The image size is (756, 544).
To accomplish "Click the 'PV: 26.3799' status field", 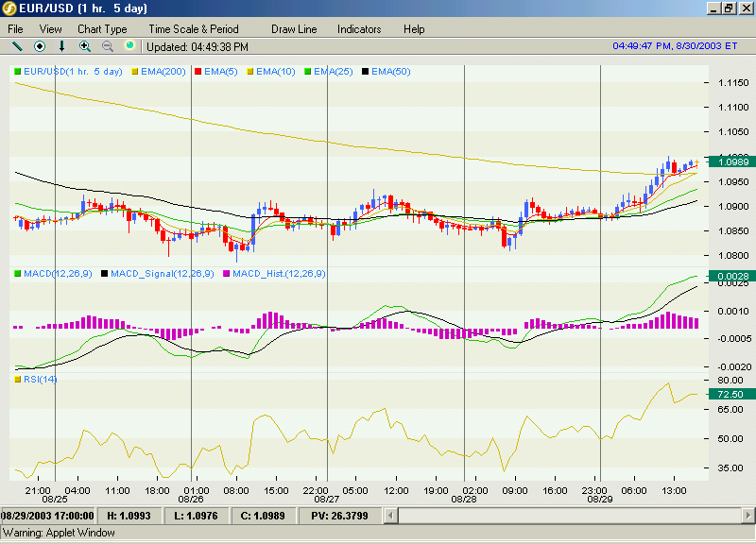I will coord(339,516).
